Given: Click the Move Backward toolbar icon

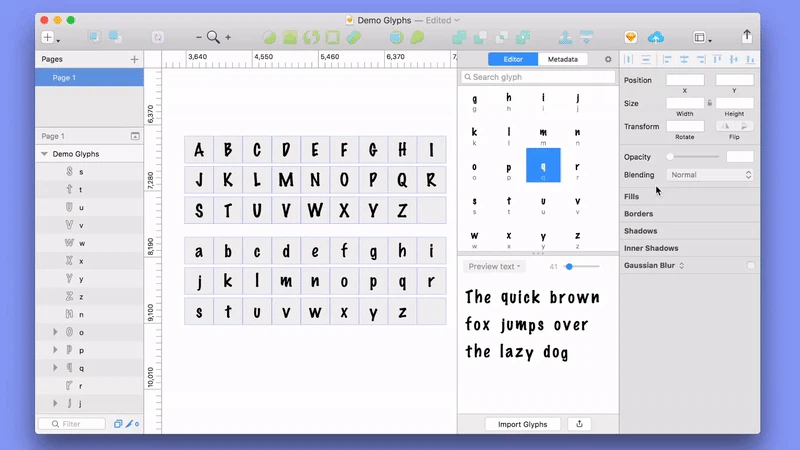Looking at the screenshot, I should pos(587,37).
